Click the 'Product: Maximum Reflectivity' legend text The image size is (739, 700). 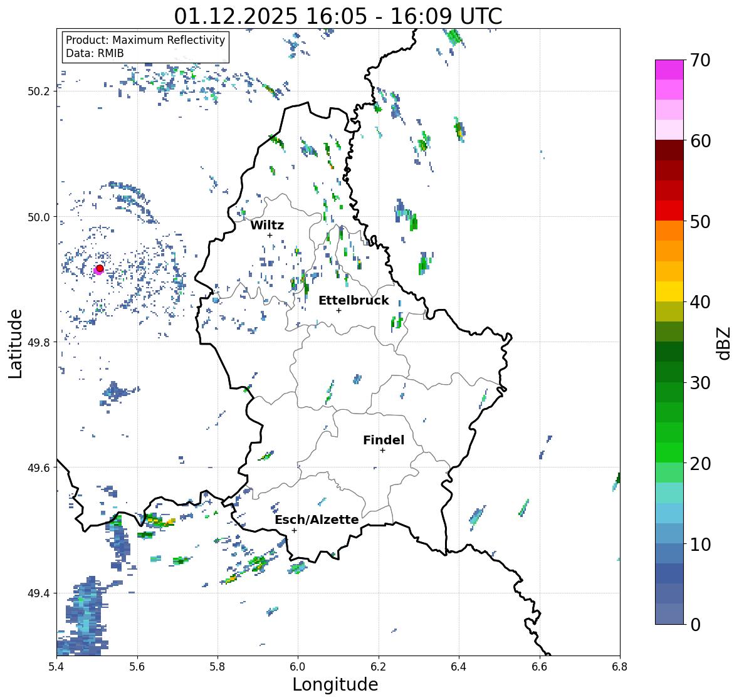click(x=145, y=40)
